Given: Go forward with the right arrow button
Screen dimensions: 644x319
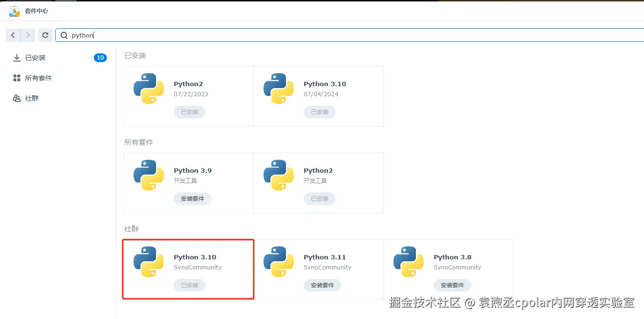Looking at the screenshot, I should (x=28, y=35).
